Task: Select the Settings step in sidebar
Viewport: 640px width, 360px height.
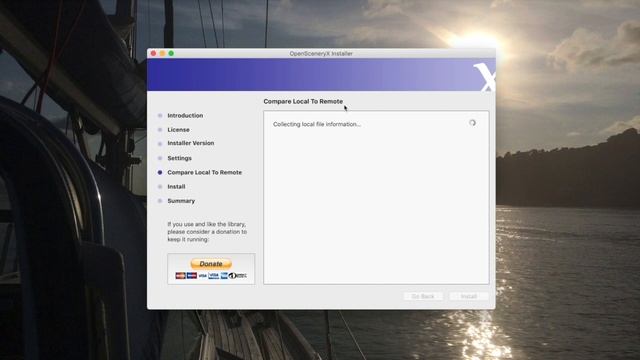Action: click(179, 158)
